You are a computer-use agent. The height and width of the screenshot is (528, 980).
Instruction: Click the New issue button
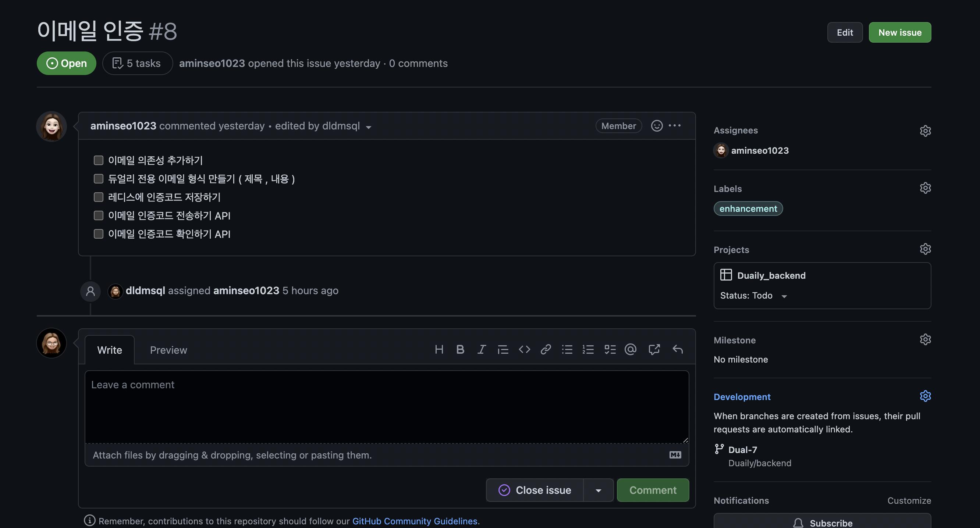tap(899, 33)
